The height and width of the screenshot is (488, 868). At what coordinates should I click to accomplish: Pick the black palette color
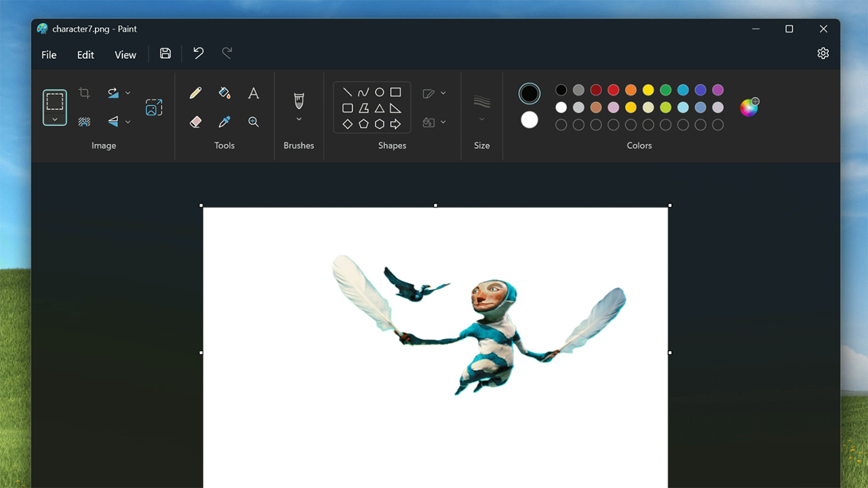(x=561, y=90)
